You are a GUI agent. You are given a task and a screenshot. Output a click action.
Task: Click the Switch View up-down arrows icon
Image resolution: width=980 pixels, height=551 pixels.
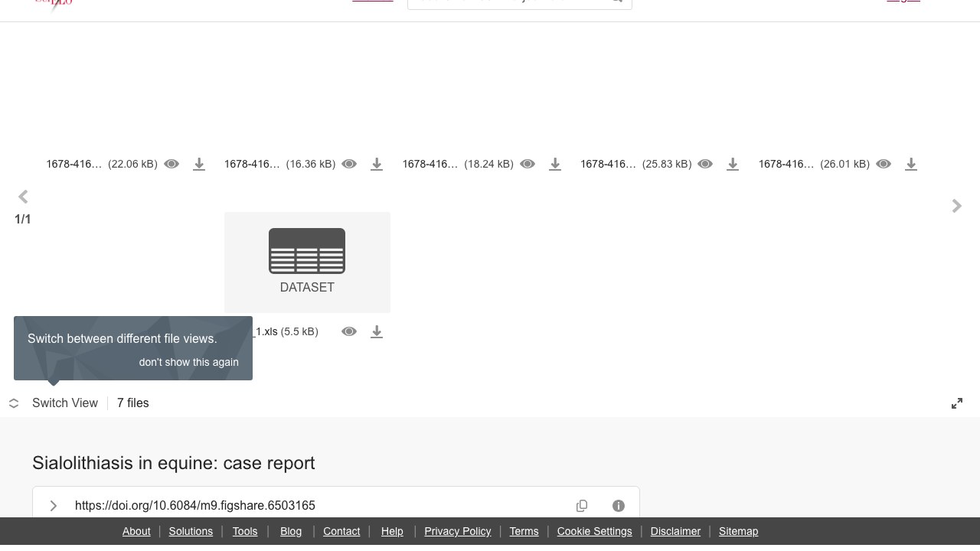click(x=14, y=403)
